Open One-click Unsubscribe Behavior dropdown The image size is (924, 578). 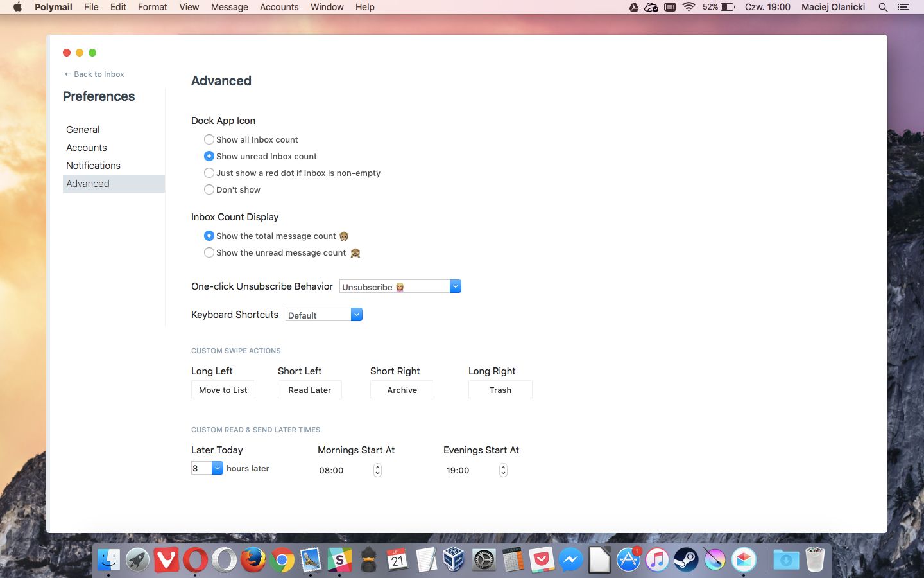coord(400,286)
